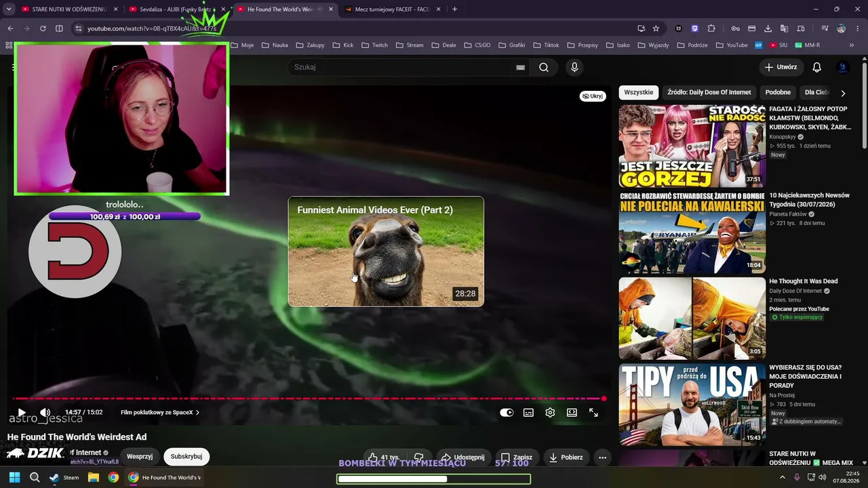Viewport: 868px width, 488px height.
Task: Select 'Źródło: Daily Dose Of Internet' chip
Action: (x=709, y=92)
